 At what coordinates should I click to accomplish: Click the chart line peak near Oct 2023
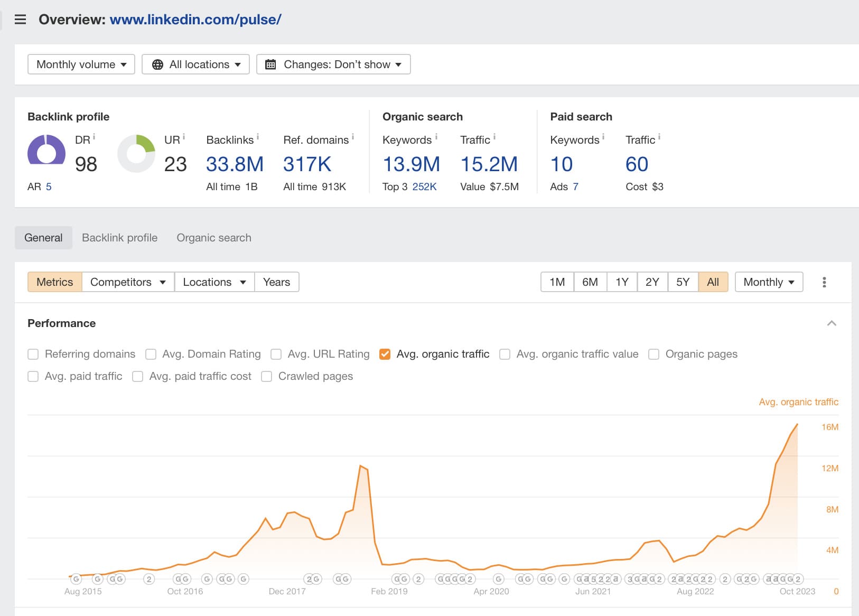[x=797, y=424]
